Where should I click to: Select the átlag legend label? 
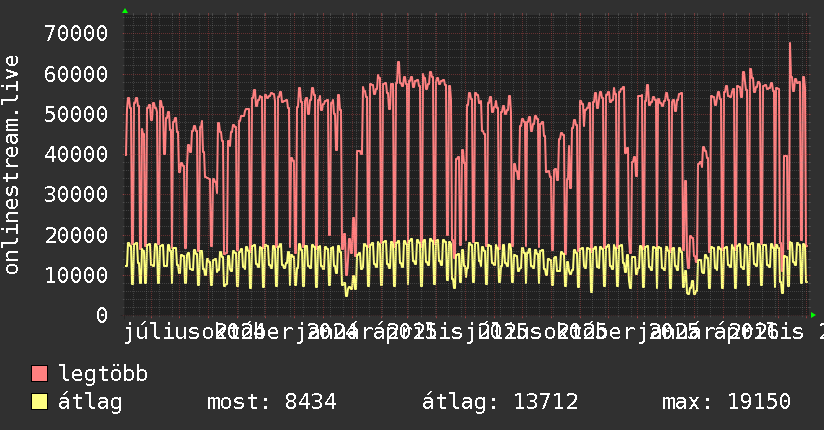coord(90,402)
